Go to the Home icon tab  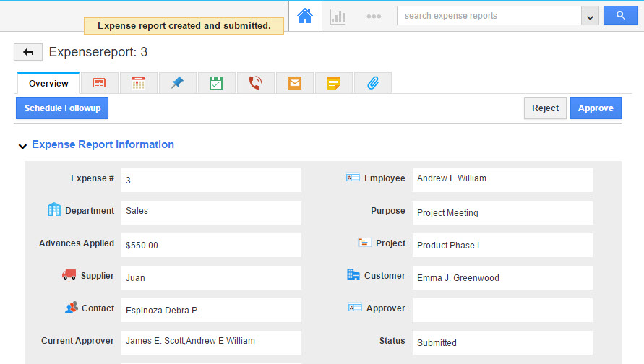pos(305,16)
